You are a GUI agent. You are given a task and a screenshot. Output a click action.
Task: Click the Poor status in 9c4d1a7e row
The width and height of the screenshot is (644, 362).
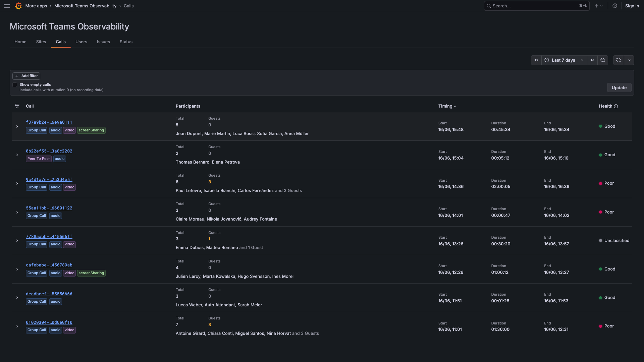click(x=606, y=183)
